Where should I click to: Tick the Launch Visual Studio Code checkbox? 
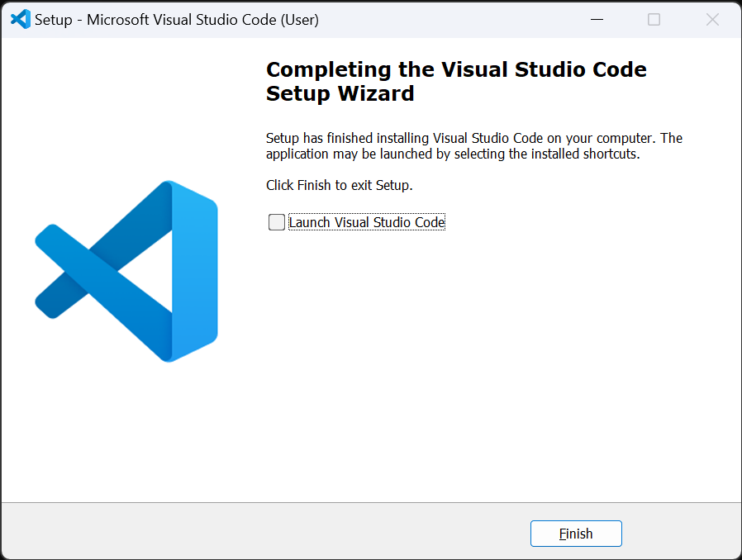pyautogui.click(x=276, y=222)
